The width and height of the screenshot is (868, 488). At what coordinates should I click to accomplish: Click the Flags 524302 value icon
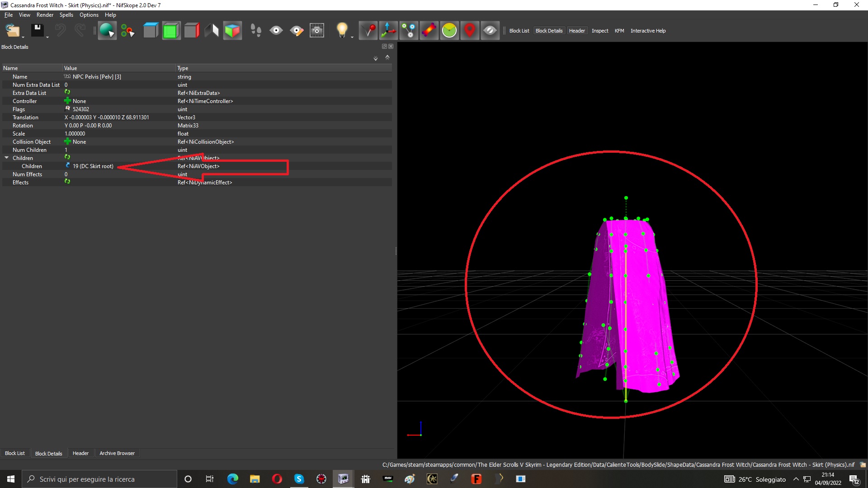coord(68,108)
